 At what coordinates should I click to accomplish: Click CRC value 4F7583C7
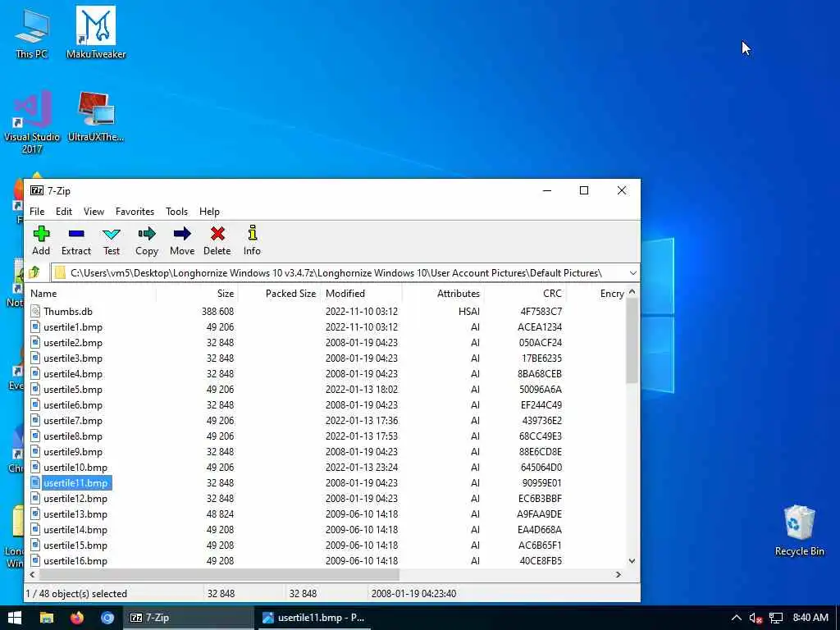[x=541, y=311]
